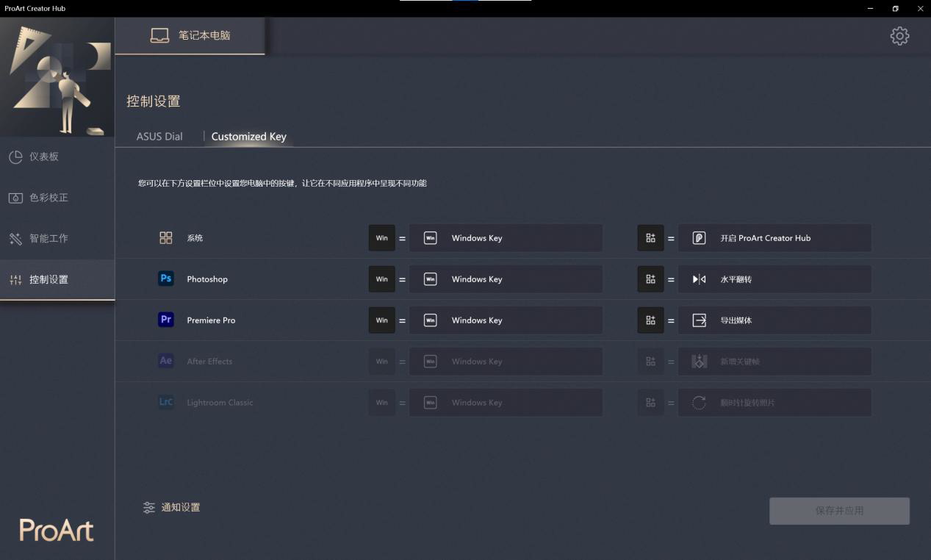Open the Lightroom Classic Windows Key function dropdown

(x=506, y=403)
